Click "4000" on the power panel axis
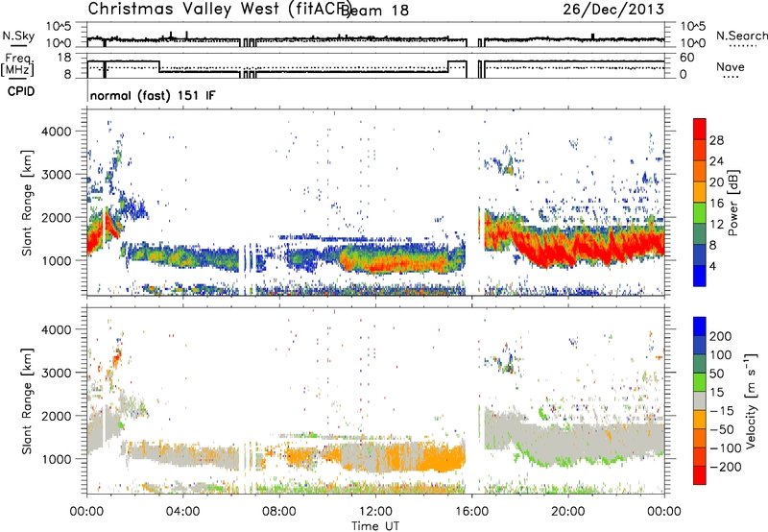This screenshot has height=532, width=768. tap(56, 132)
